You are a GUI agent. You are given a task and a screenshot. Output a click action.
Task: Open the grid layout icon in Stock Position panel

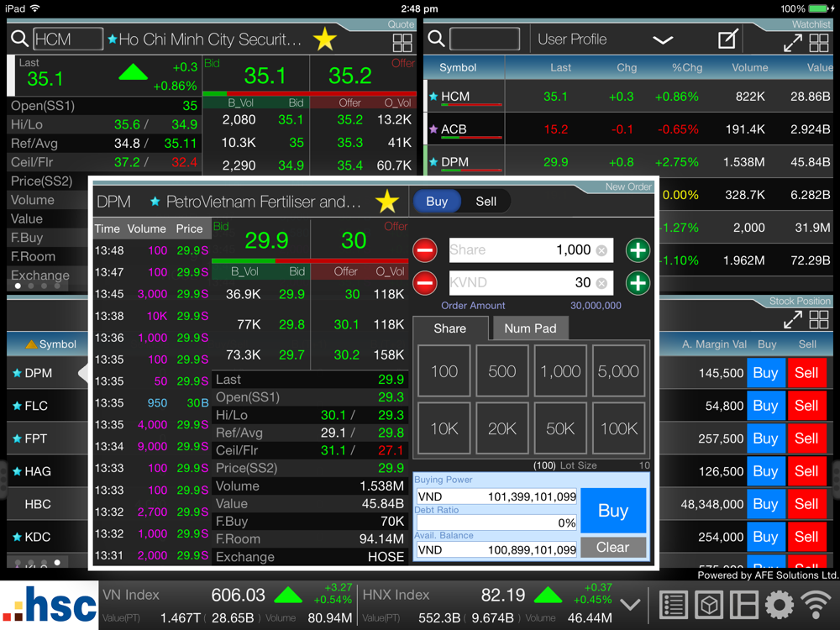(x=819, y=320)
